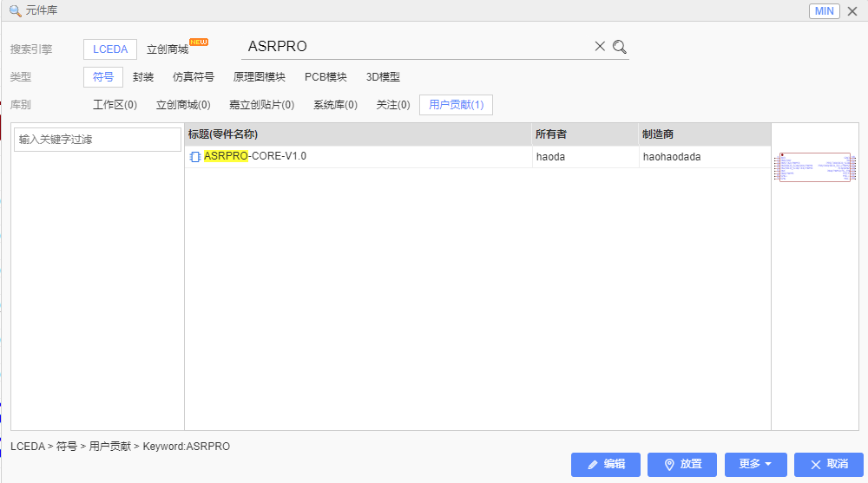This screenshot has width=868, height=483.
Task: Expand the 更多 dropdown button
Action: tap(755, 464)
